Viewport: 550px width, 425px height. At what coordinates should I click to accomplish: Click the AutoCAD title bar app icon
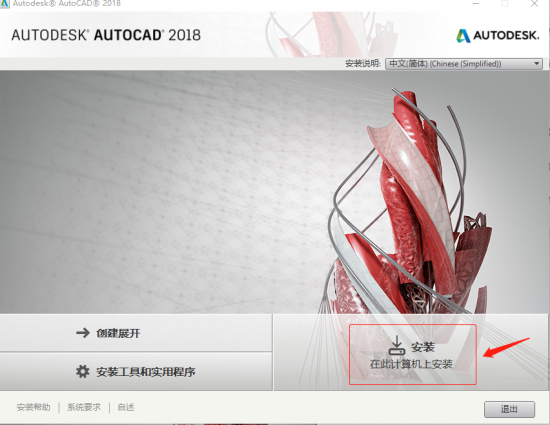pos(4,4)
